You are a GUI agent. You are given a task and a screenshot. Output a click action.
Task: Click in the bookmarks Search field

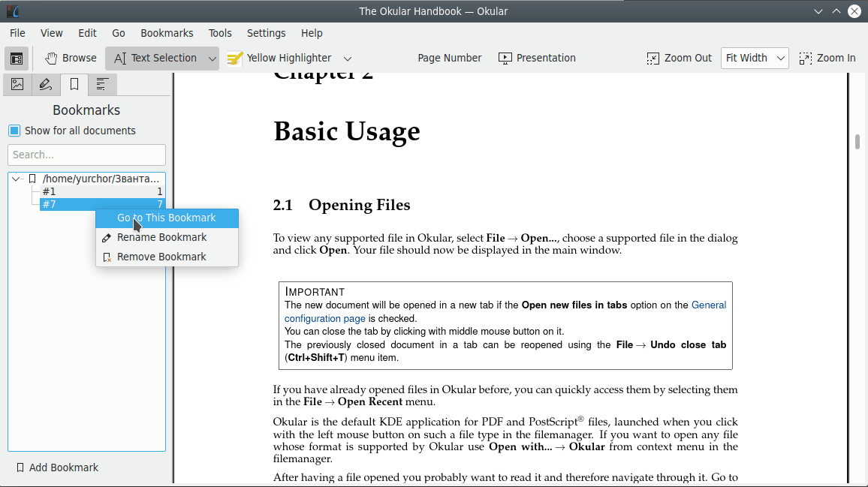coord(86,155)
